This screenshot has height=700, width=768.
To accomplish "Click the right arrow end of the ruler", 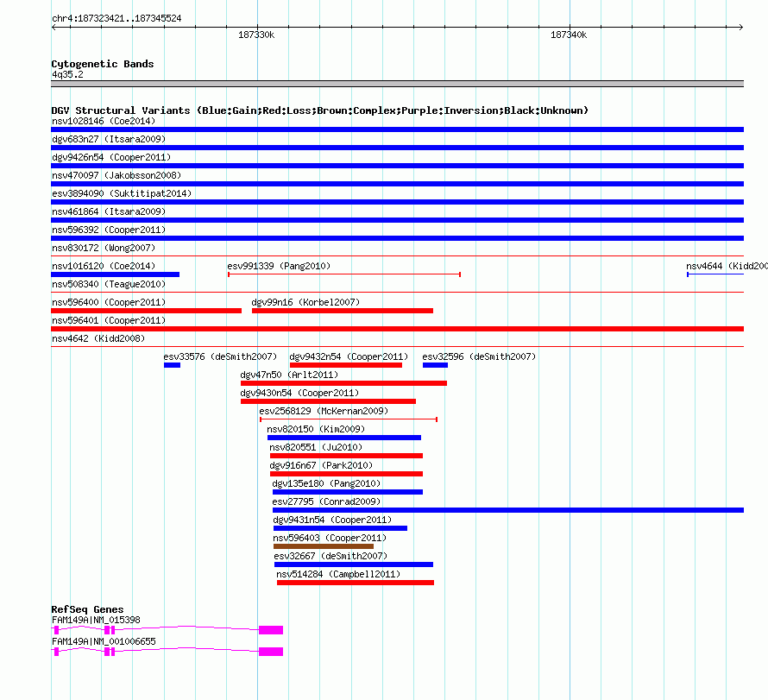I will click(741, 27).
